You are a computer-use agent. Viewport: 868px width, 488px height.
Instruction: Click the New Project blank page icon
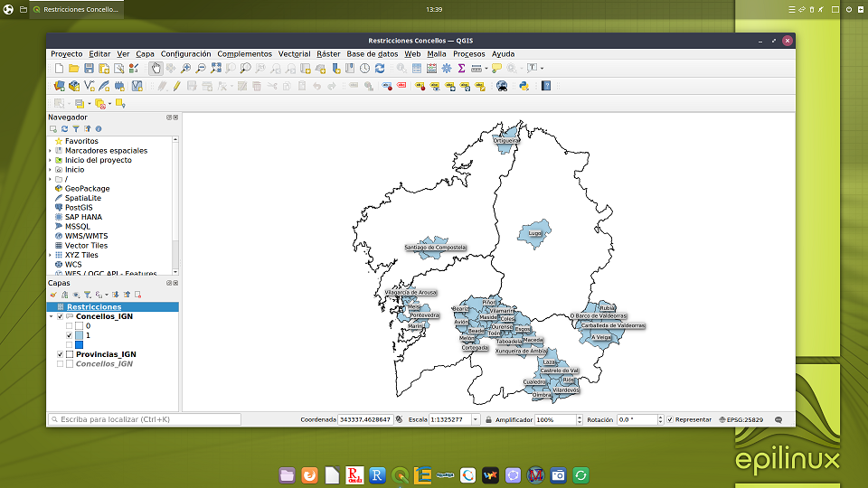click(59, 68)
